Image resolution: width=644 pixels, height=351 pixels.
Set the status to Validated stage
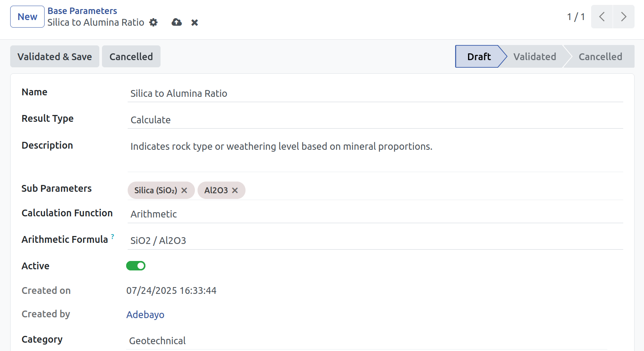(x=534, y=57)
